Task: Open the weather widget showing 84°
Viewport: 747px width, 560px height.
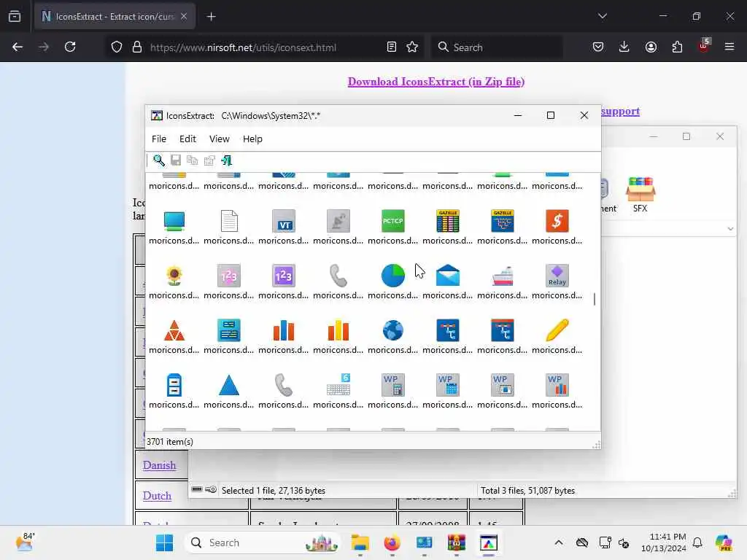Action: pyautogui.click(x=24, y=542)
